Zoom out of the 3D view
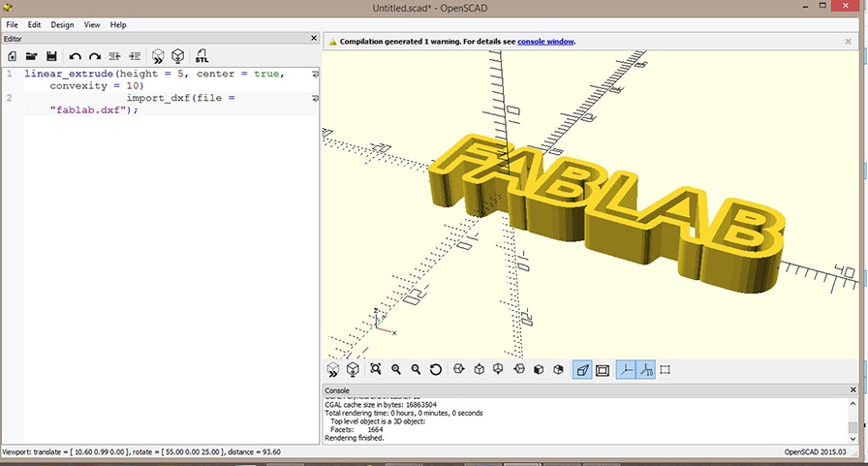The image size is (868, 466). coord(416,369)
